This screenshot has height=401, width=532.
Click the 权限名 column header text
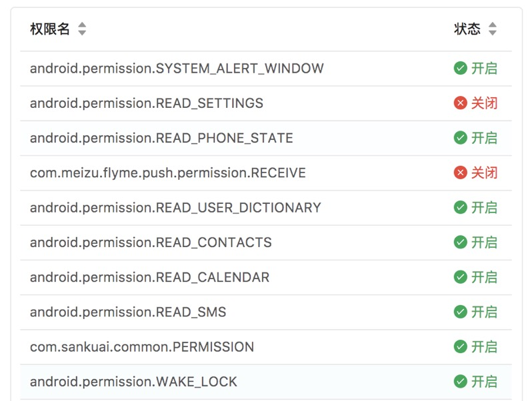tap(50, 29)
